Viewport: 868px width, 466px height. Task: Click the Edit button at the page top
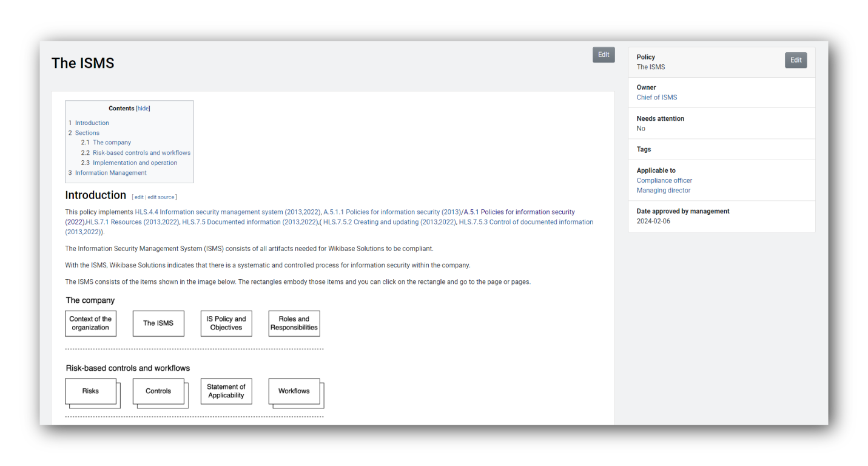pos(603,55)
